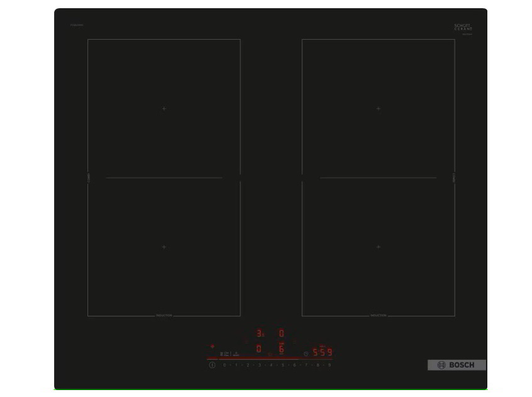Select front-right zone display showing 6

tap(282, 349)
